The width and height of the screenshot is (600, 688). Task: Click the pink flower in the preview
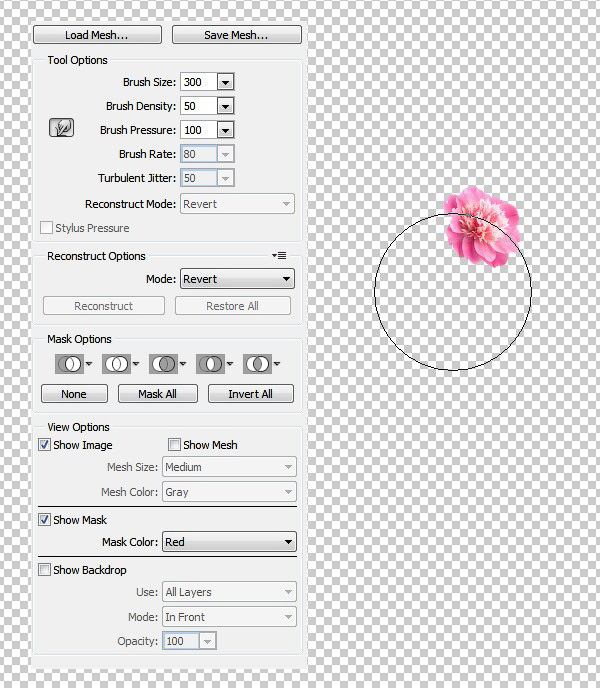click(481, 226)
